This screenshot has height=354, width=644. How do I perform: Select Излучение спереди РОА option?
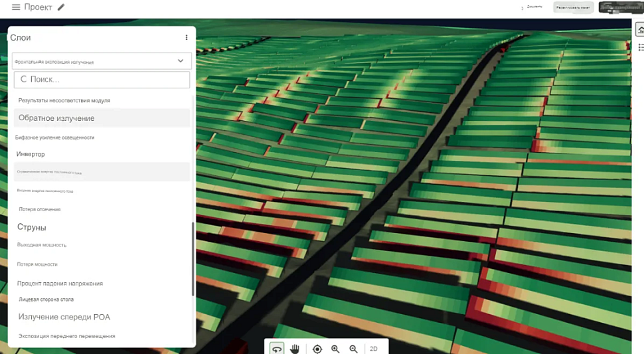click(x=64, y=317)
